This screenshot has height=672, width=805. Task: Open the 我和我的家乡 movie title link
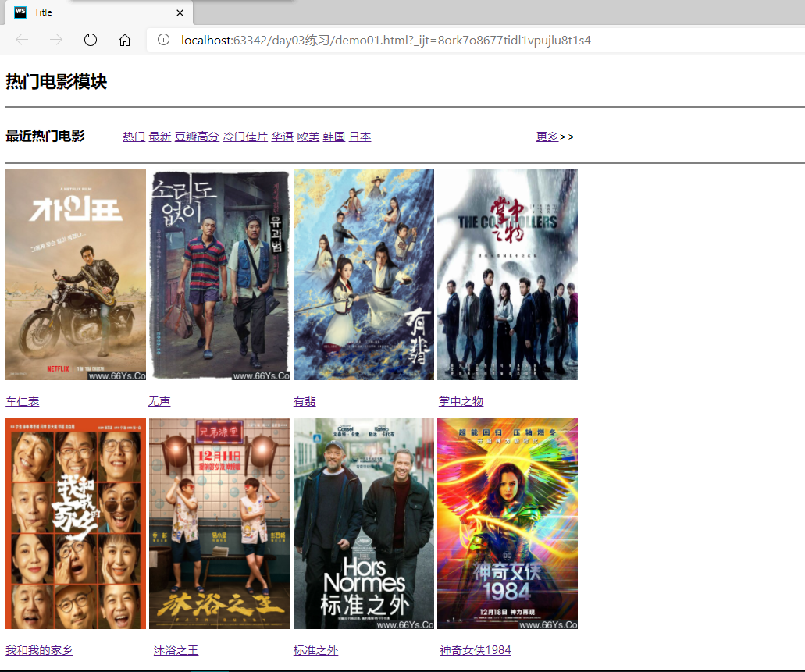click(x=39, y=650)
